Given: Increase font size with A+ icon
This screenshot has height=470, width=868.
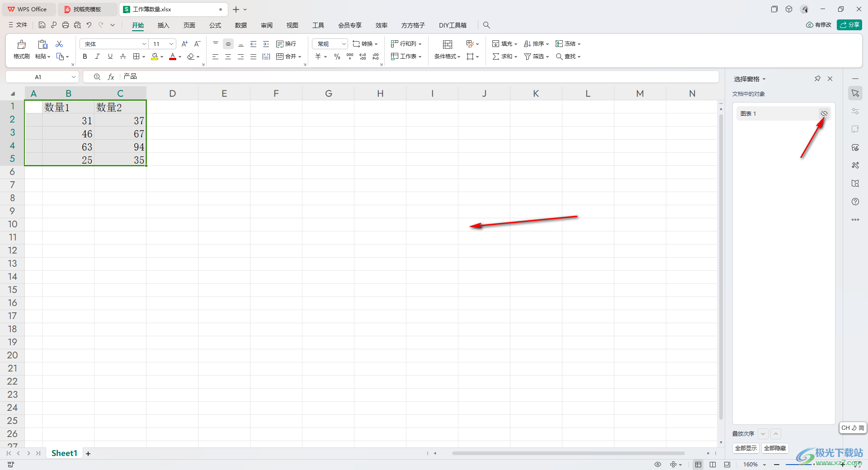Looking at the screenshot, I should click(184, 44).
